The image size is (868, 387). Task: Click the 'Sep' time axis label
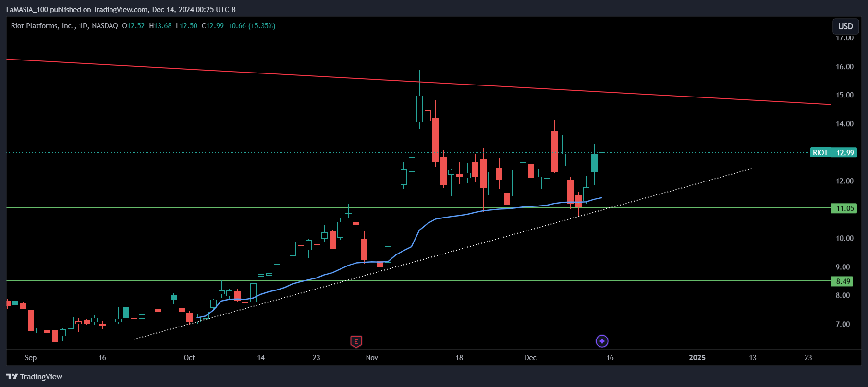[31, 358]
